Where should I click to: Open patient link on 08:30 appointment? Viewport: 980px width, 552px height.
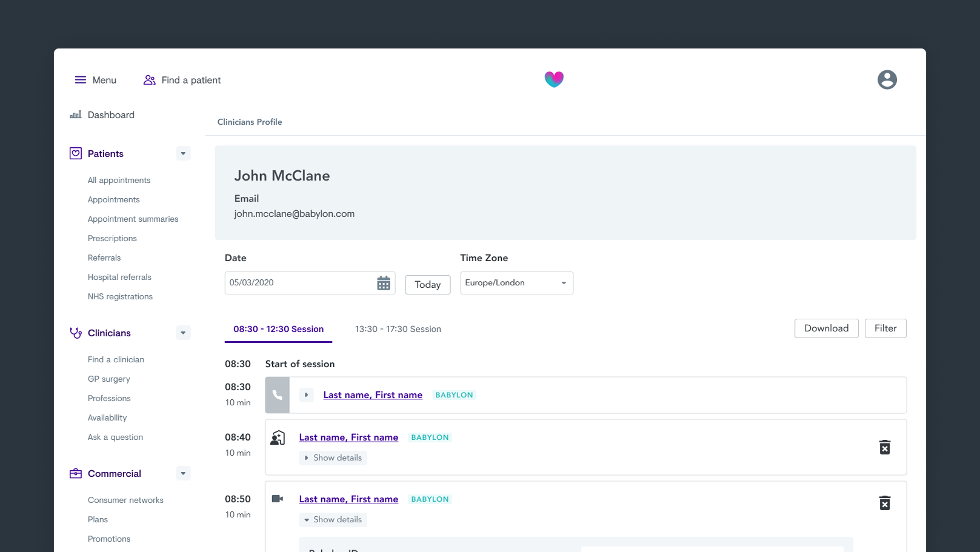pyautogui.click(x=373, y=395)
